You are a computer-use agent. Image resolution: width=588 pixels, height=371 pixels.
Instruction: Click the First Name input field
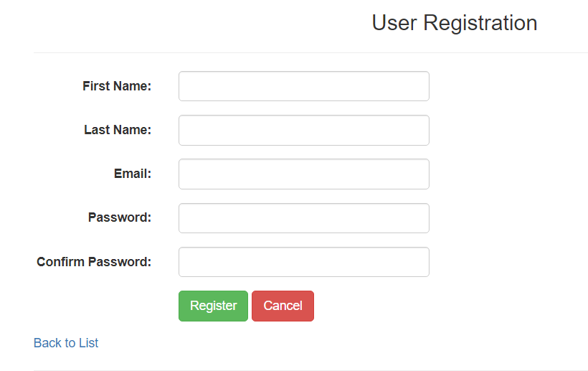click(303, 86)
